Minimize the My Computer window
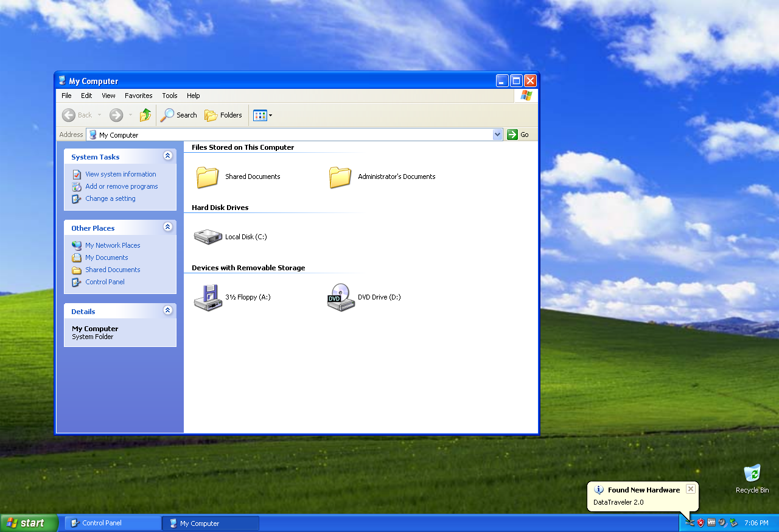779x532 pixels. 502,80
